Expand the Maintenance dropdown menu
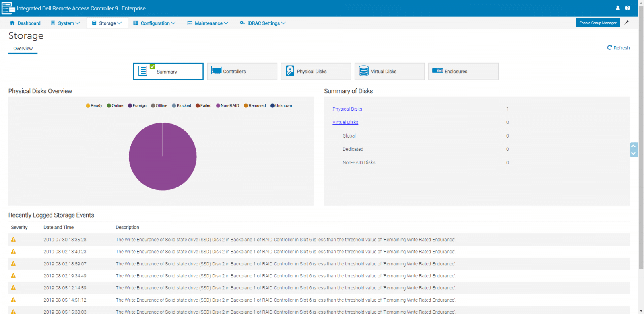The image size is (644, 314). tap(208, 23)
